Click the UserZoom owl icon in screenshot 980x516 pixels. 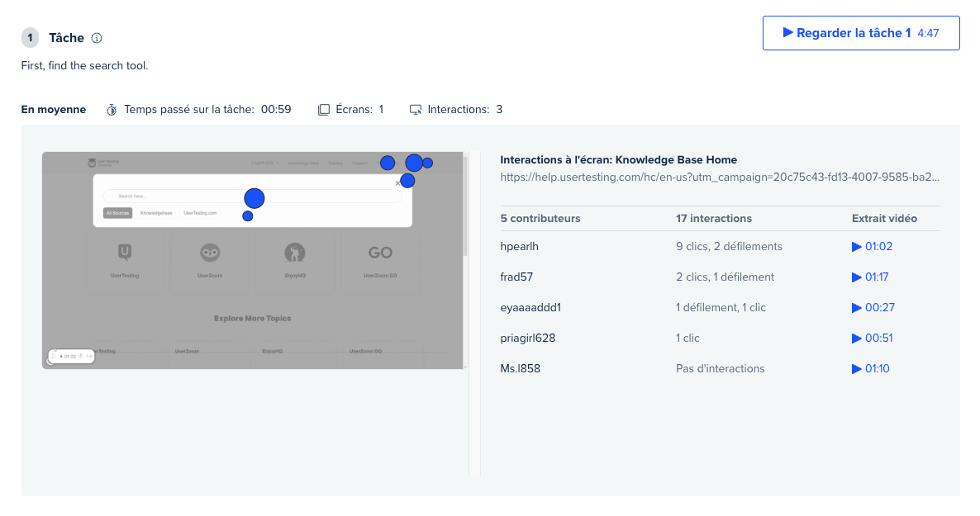(211, 253)
